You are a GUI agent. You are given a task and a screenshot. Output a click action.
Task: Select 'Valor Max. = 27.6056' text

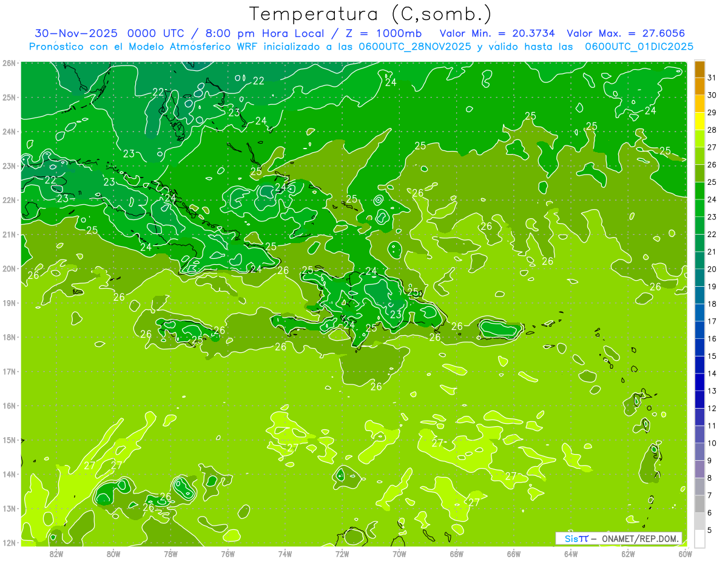[625, 33]
